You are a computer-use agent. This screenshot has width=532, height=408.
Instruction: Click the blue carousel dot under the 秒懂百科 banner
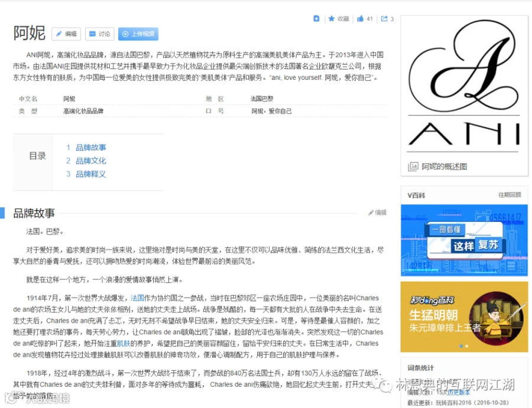coord(461,346)
